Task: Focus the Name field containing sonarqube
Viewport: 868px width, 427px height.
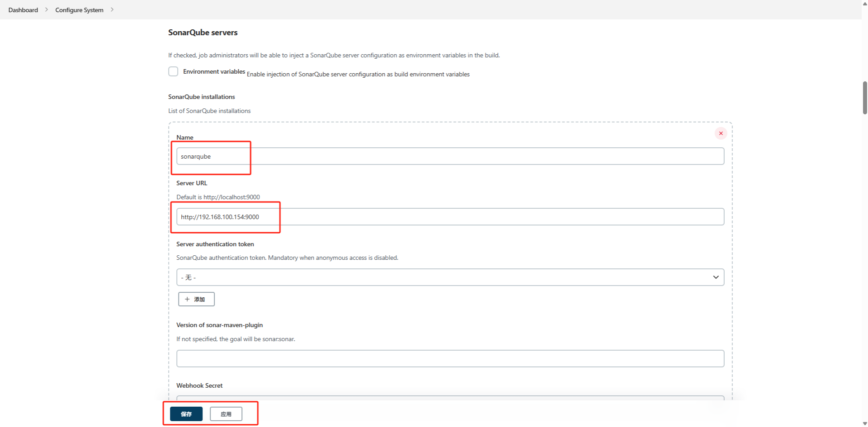Action: click(450, 156)
